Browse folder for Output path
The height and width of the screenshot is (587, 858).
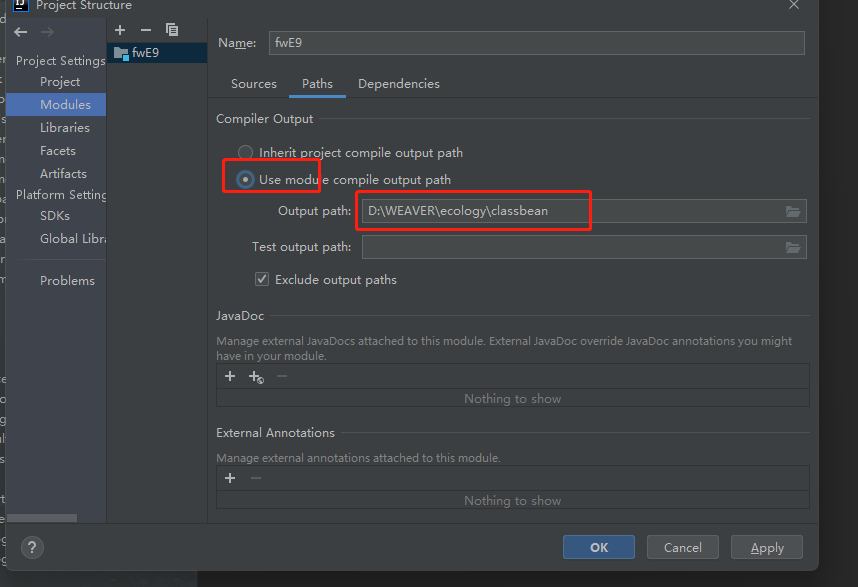click(793, 211)
